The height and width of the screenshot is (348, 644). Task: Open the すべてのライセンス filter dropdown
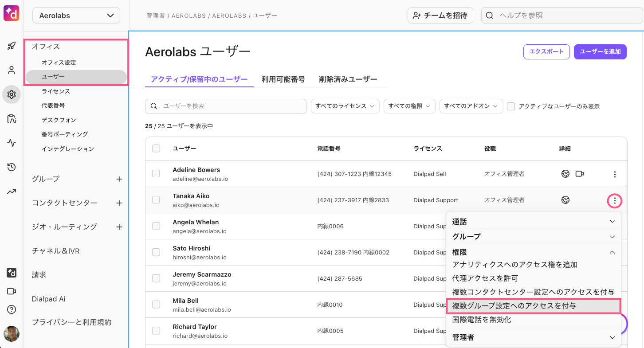point(345,106)
